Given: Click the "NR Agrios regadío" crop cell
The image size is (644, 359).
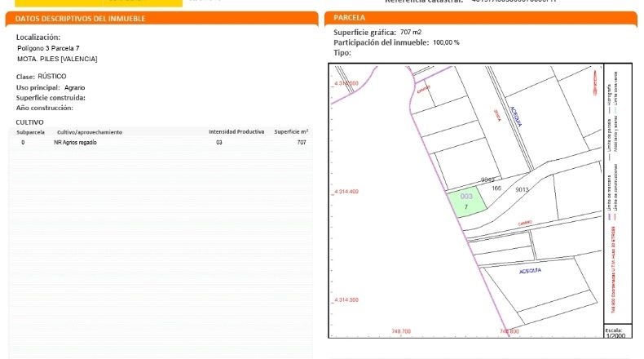Looking at the screenshot, I should tap(75, 142).
